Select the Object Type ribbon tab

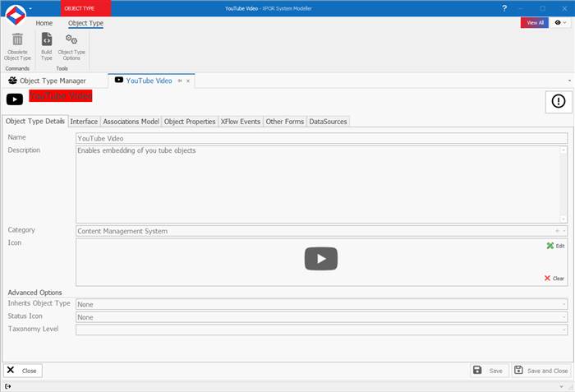coord(85,23)
